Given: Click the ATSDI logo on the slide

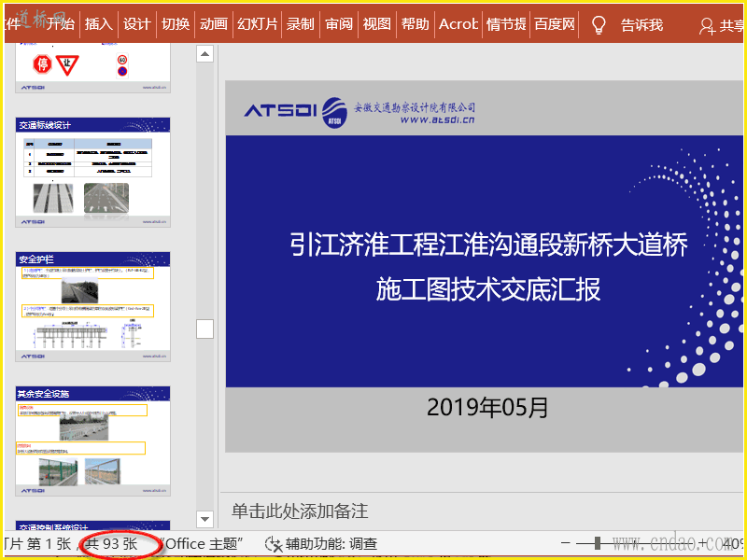Looking at the screenshot, I should click(x=295, y=112).
